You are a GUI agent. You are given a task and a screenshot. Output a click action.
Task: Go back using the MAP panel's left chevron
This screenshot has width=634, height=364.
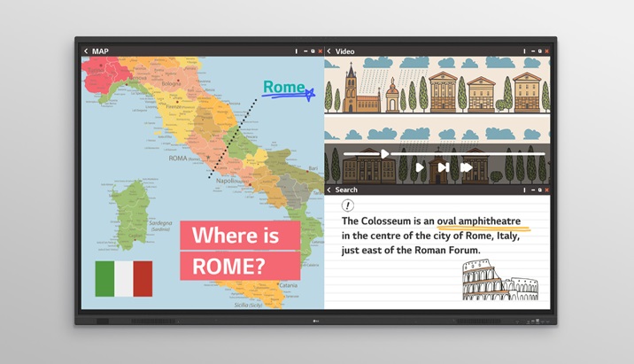86,51
